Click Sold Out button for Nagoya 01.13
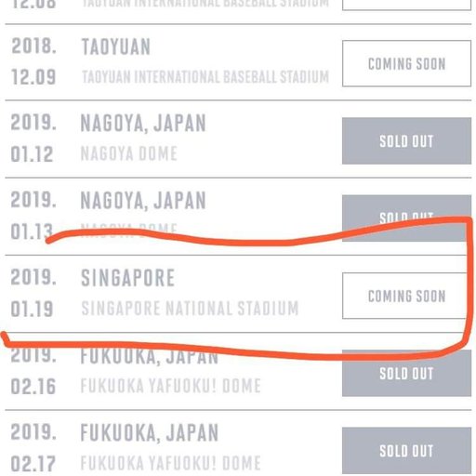Viewport: 476px width, 476px height. coord(406,218)
